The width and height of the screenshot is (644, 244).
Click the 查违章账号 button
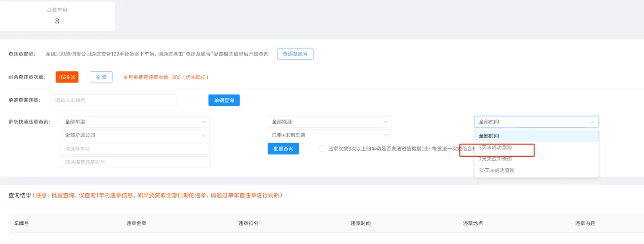tap(295, 54)
